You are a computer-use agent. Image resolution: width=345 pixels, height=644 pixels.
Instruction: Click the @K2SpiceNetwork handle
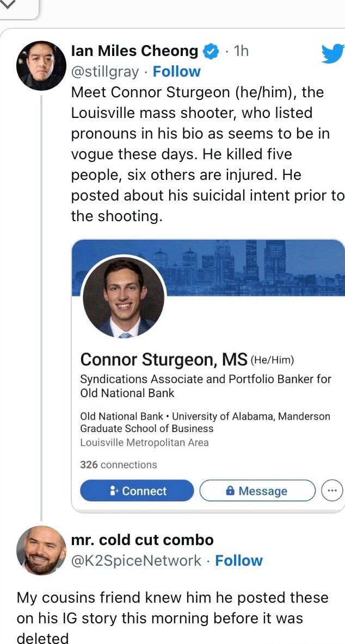(136, 560)
